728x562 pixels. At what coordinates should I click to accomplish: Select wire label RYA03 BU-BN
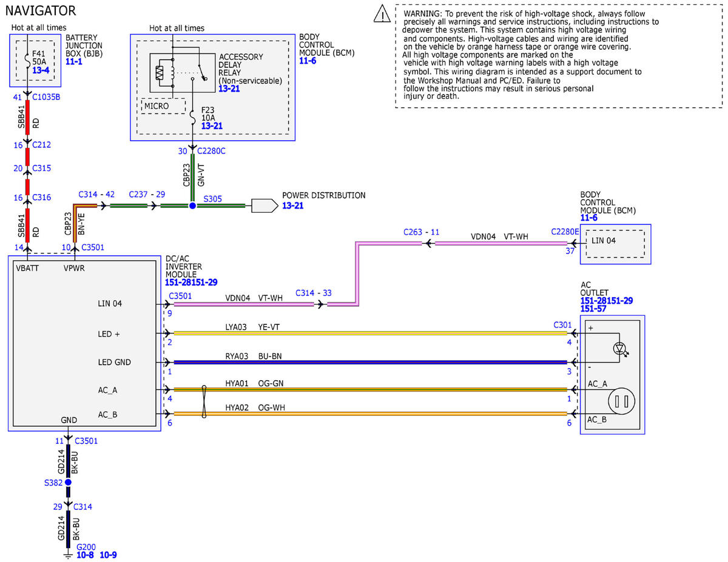pyautogui.click(x=254, y=356)
